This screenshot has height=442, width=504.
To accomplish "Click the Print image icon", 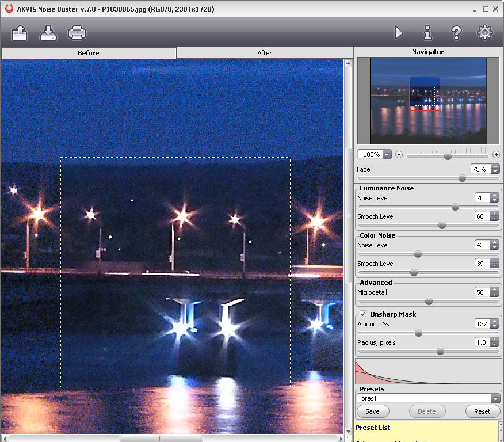I will point(77,33).
